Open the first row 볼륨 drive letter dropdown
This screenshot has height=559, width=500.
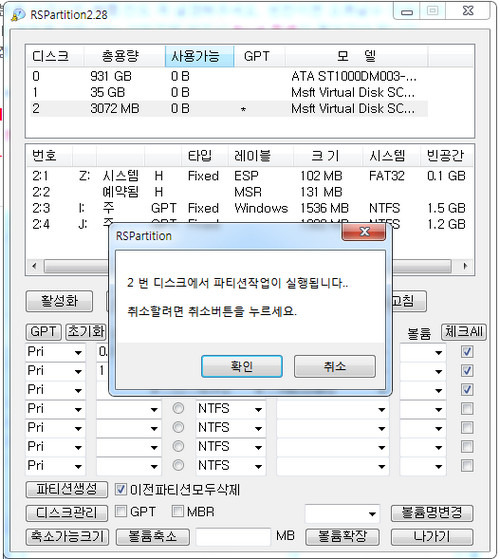pyautogui.click(x=438, y=353)
